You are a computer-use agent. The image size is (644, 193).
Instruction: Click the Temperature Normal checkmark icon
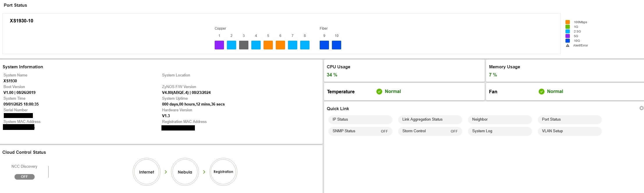pos(379,92)
